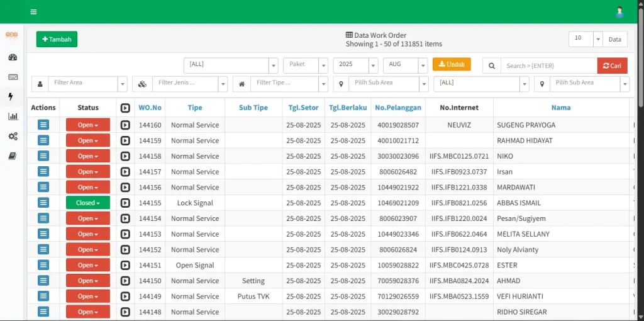This screenshot has height=321, width=644.
Task: Open the user profile avatar
Action: (x=619, y=11)
